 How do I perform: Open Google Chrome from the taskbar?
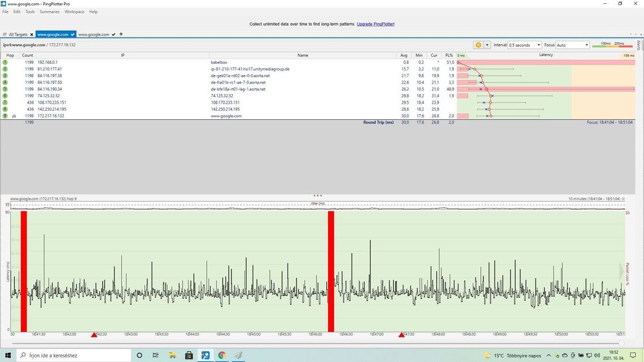click(x=222, y=355)
